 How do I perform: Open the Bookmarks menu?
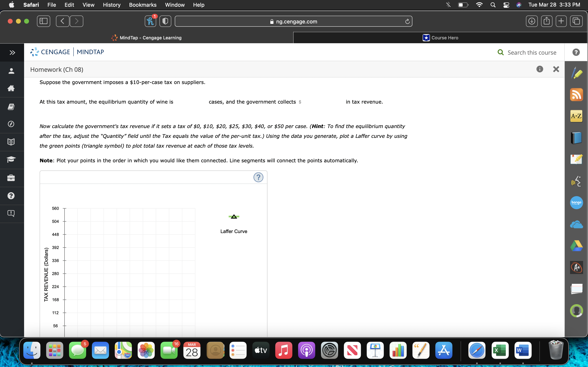tap(143, 5)
